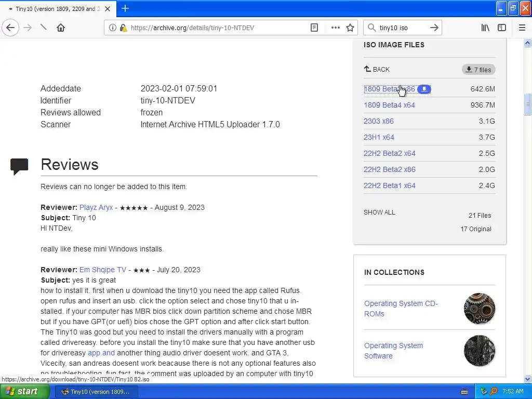Open Operating System CD-ROMs collection
Image resolution: width=532 pixels, height=399 pixels.
pyautogui.click(x=401, y=309)
